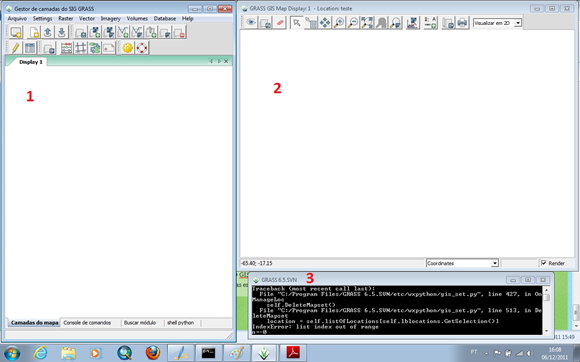Image resolution: width=580 pixels, height=362 pixels.
Task: Close the Display 1 tab with X
Action: click(x=226, y=61)
